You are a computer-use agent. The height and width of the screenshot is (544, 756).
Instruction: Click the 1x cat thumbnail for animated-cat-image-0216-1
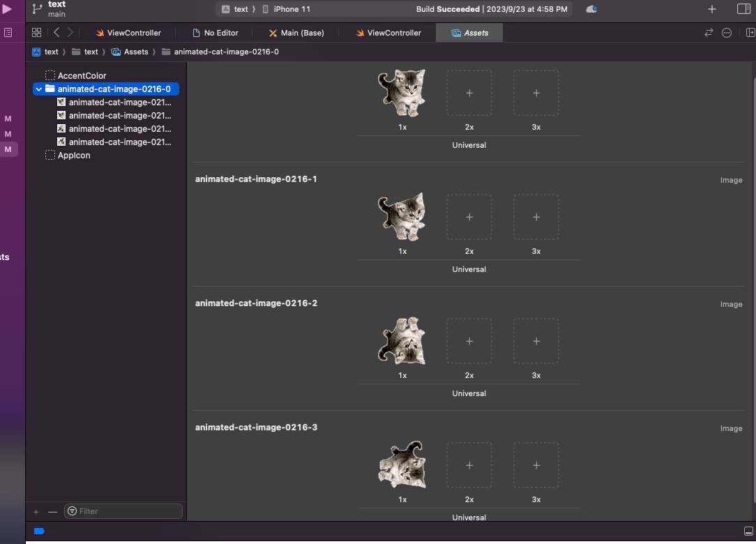[402, 216]
